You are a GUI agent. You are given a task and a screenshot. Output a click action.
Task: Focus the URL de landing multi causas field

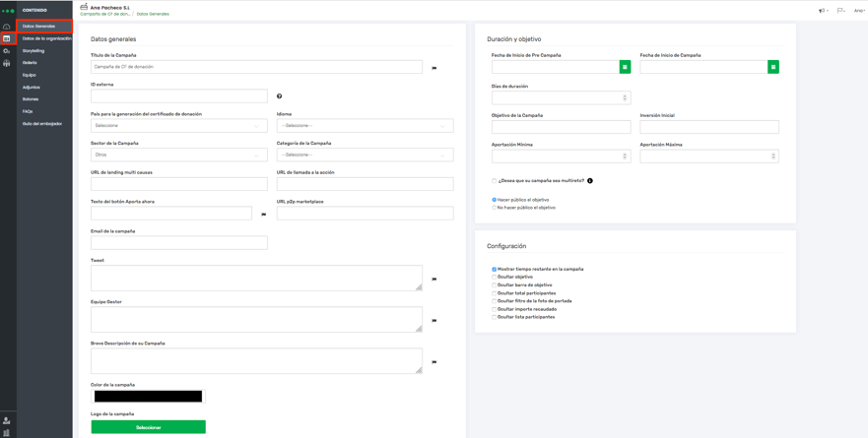click(178, 184)
